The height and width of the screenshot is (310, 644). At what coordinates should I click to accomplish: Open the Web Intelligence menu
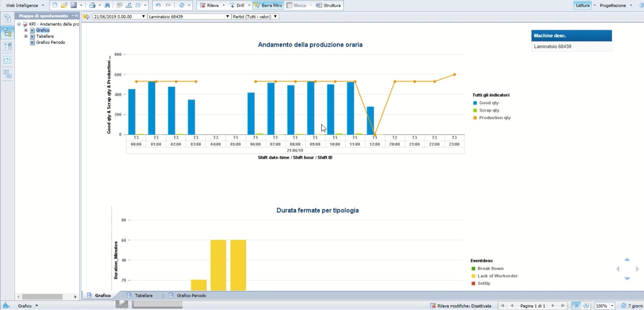pos(25,5)
